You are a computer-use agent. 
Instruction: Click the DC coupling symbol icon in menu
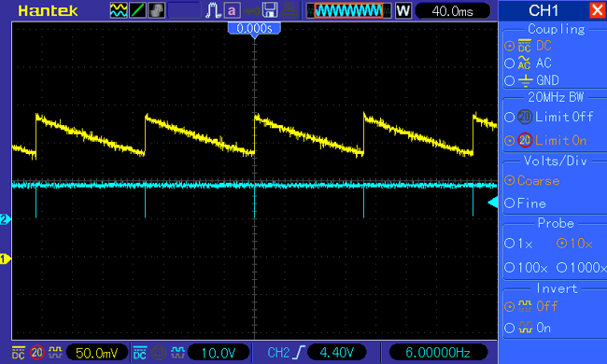pyautogui.click(x=525, y=46)
